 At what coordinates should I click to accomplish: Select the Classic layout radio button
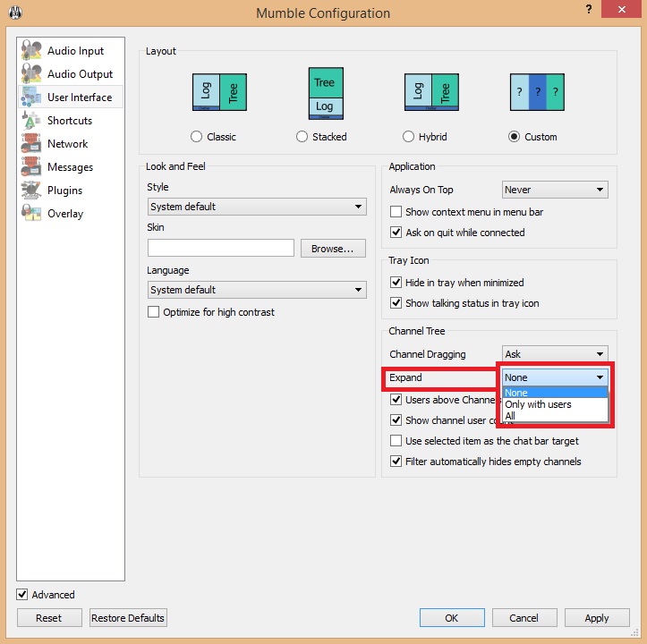point(196,137)
